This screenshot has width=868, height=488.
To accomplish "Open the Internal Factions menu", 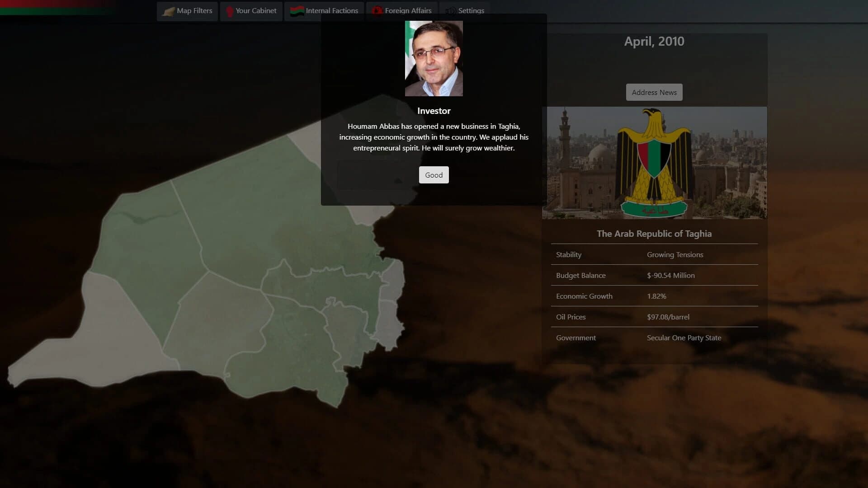I will point(324,11).
